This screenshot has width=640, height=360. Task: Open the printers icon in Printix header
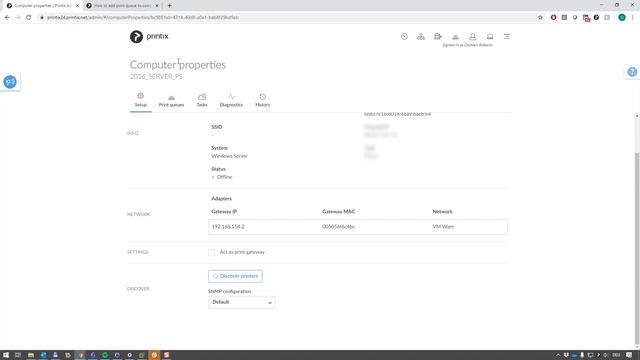(456, 37)
